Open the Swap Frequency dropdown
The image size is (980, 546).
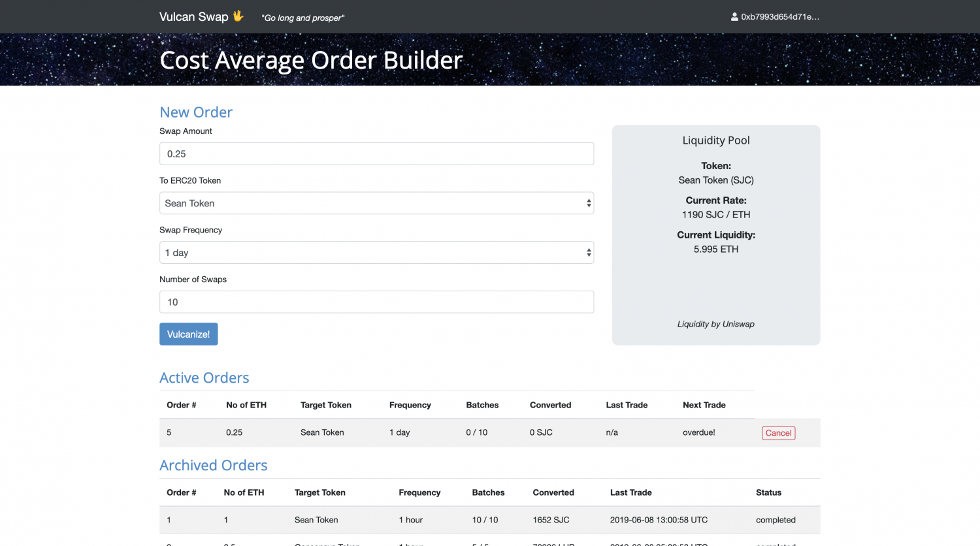(376, 252)
